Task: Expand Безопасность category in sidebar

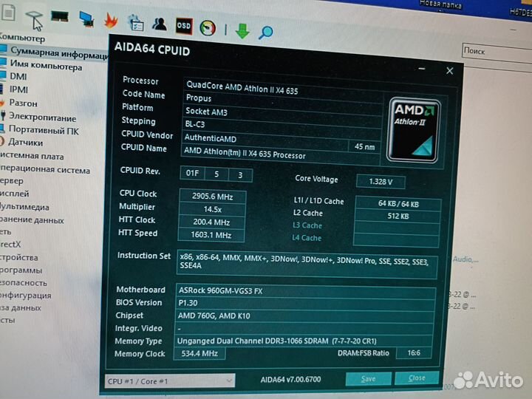Action: click(24, 282)
